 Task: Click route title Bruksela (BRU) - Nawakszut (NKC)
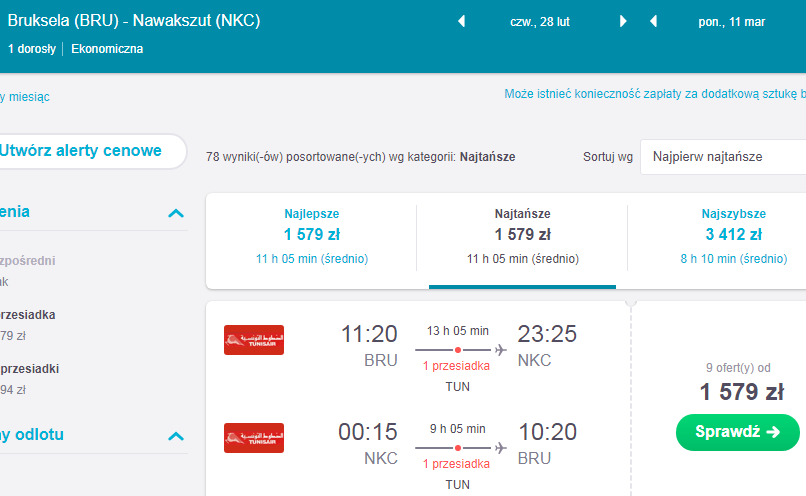tap(134, 21)
